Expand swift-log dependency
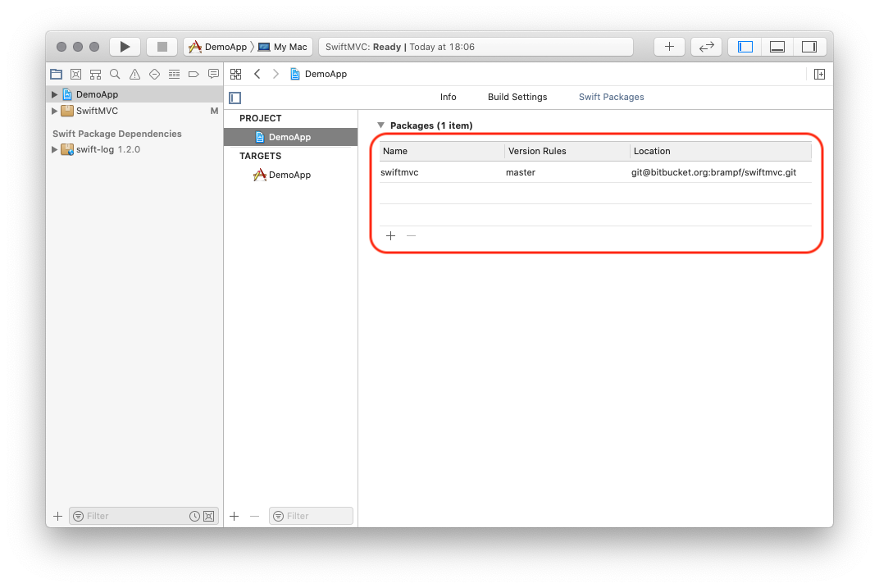This screenshot has width=879, height=588. point(54,149)
